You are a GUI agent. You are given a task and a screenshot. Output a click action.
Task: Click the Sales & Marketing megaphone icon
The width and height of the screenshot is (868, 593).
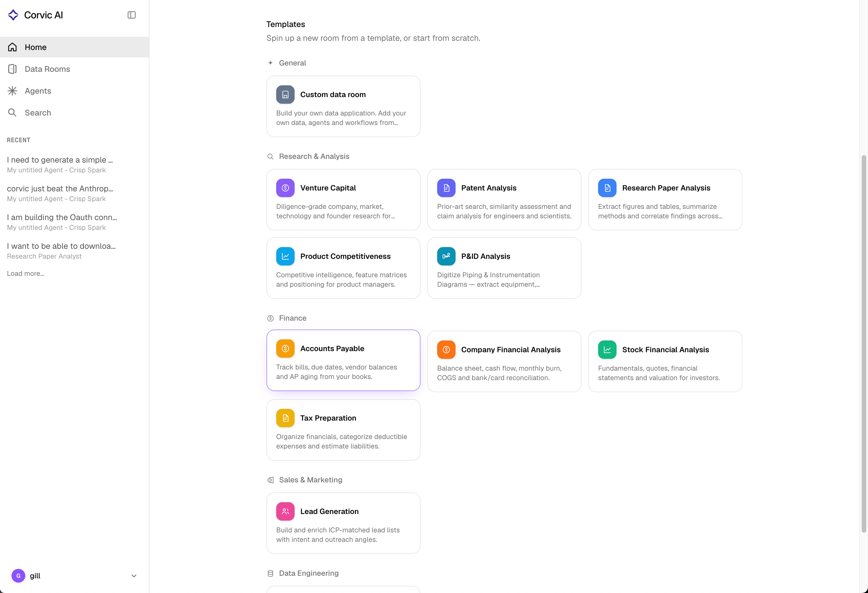click(x=270, y=480)
